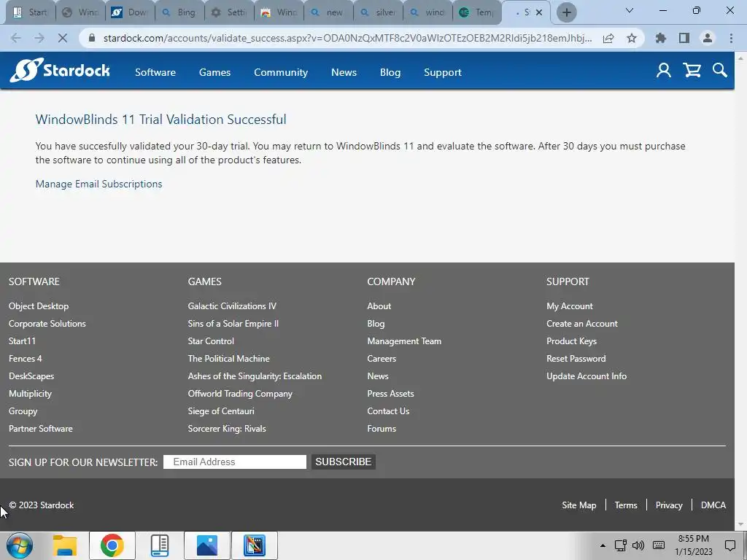
Task: Open the tab search dropdown chevron
Action: click(630, 10)
